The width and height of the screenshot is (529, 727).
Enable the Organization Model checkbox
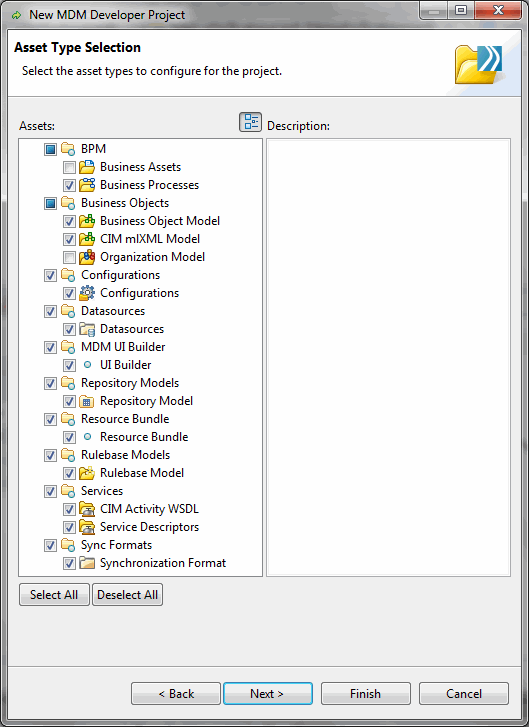[70, 257]
